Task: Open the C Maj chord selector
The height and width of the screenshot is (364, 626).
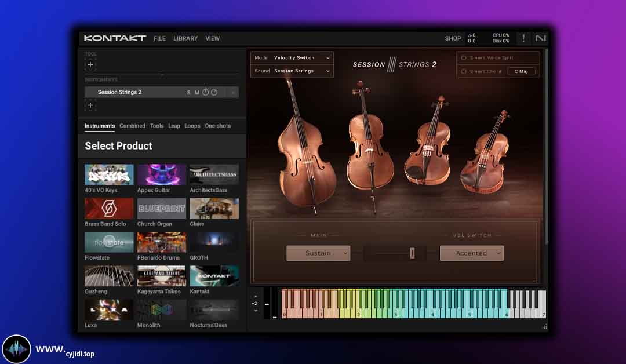Action: tap(521, 71)
